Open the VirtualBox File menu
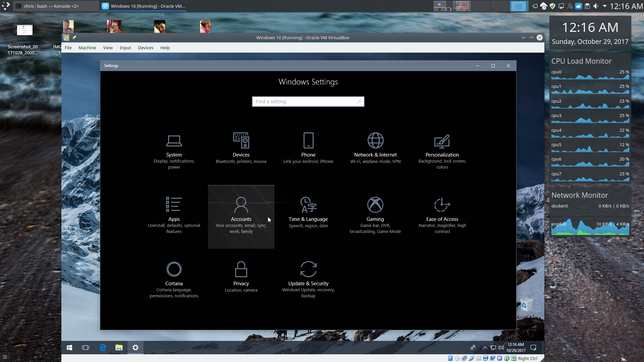644x362 pixels. point(68,48)
